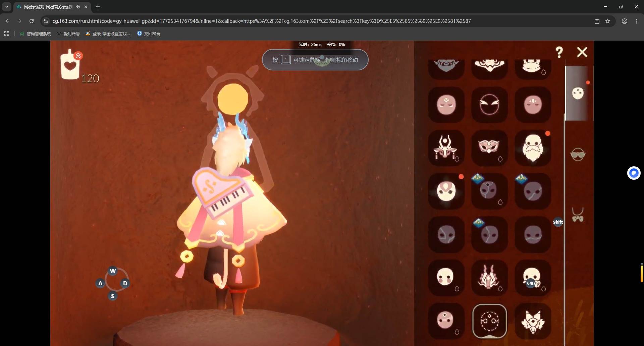644x346 pixels.
Task: Open the 爱用账号 bookmark
Action: click(x=68, y=34)
